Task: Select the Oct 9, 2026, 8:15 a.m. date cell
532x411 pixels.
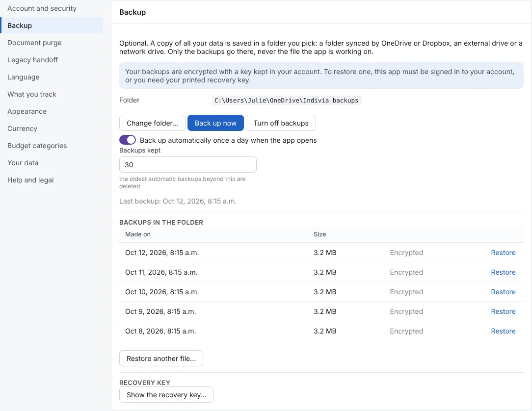Action: tap(160, 311)
